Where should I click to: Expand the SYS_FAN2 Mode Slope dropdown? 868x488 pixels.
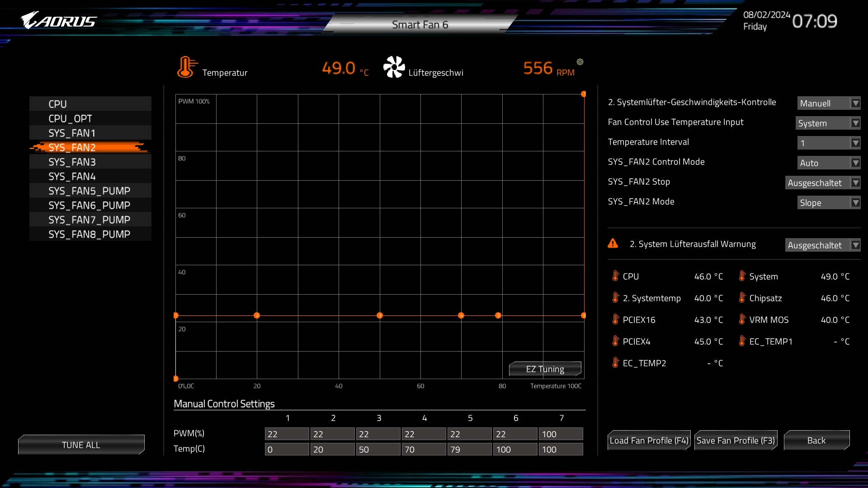(x=828, y=203)
